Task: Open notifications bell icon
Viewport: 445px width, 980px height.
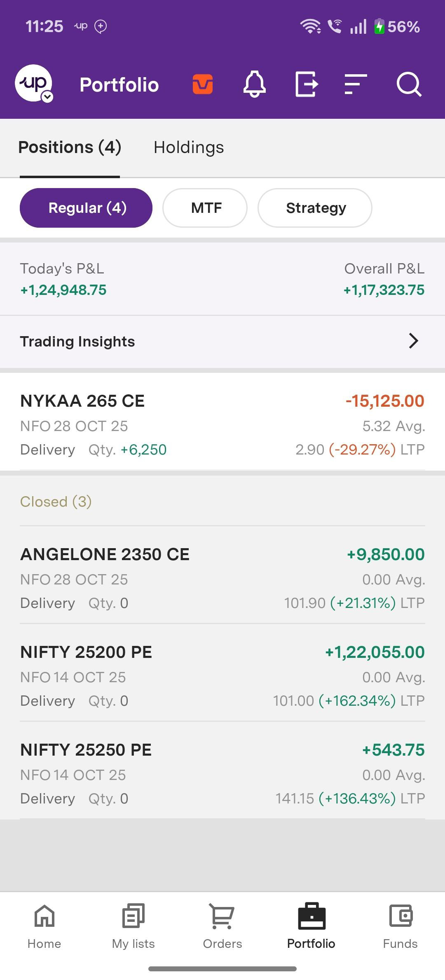Action: [255, 84]
